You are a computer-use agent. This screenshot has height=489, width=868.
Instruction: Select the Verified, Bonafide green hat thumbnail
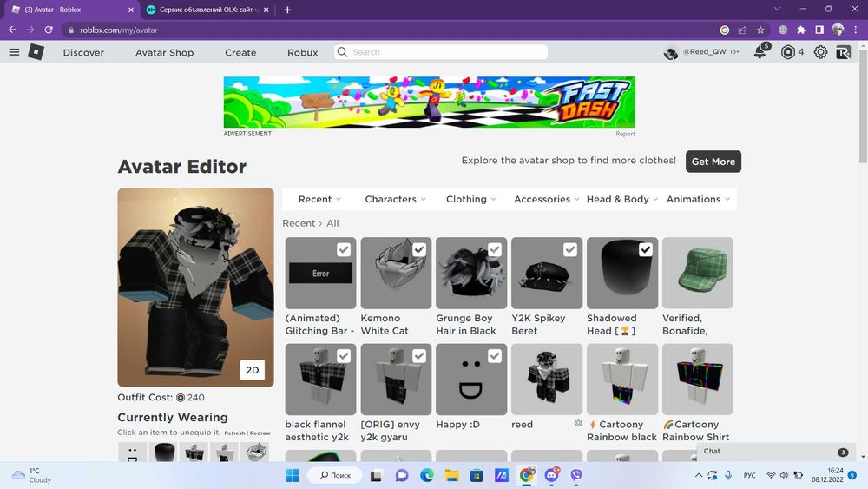pyautogui.click(x=698, y=273)
